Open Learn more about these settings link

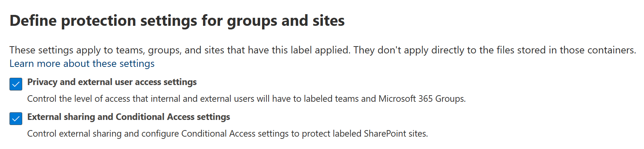[82, 64]
